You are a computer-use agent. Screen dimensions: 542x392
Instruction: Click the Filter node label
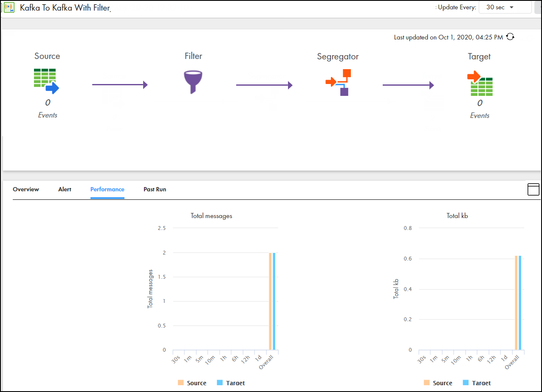(x=193, y=56)
